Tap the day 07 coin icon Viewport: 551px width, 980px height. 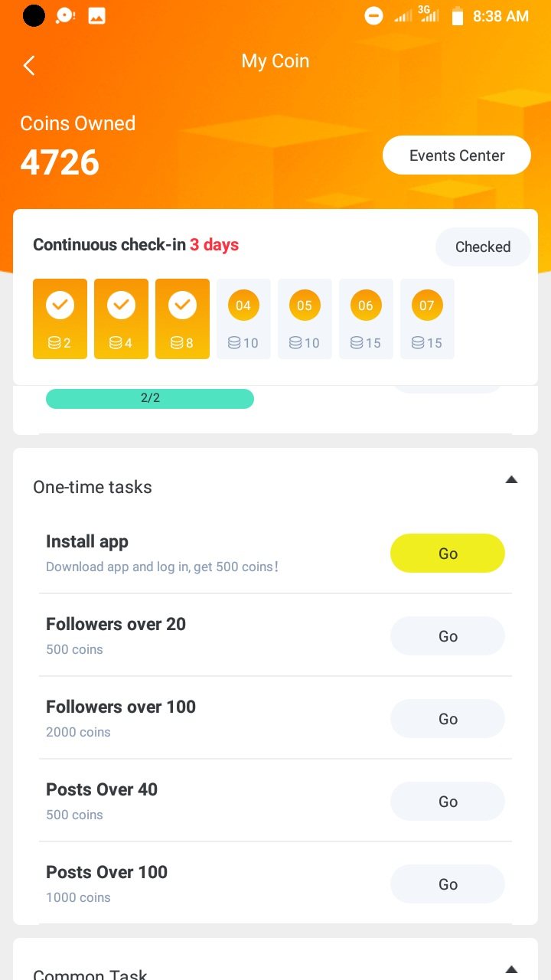click(x=427, y=305)
